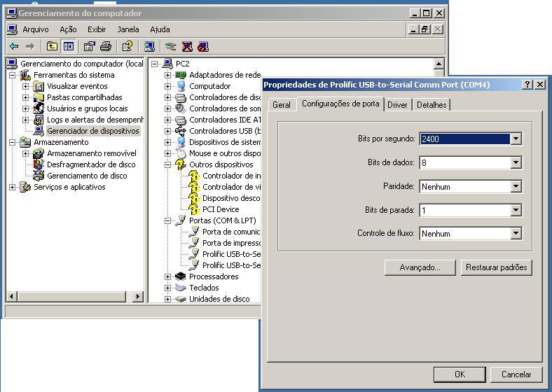Expand the Processadores tree node

pos(168,276)
